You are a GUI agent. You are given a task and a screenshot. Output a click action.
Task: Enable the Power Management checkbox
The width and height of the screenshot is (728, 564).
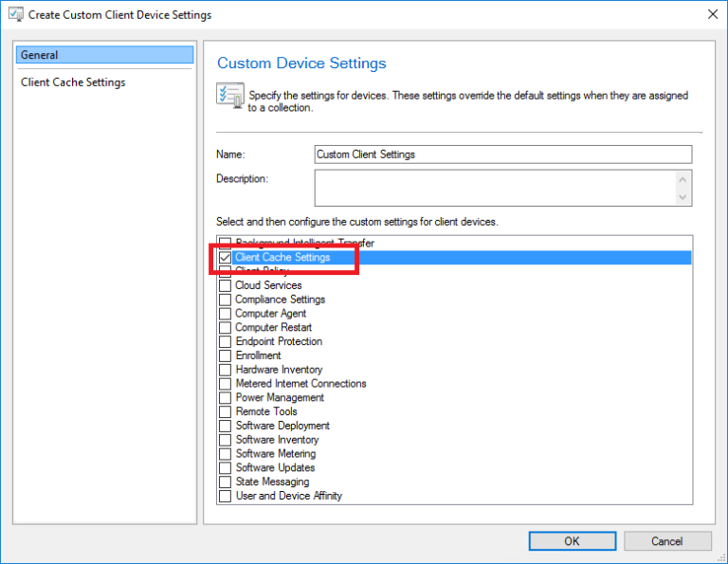tap(226, 398)
